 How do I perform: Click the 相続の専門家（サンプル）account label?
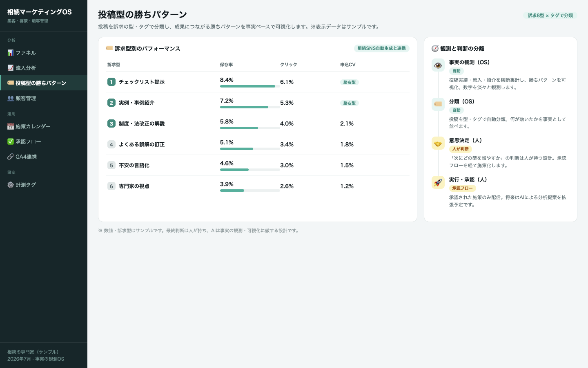click(x=33, y=352)
